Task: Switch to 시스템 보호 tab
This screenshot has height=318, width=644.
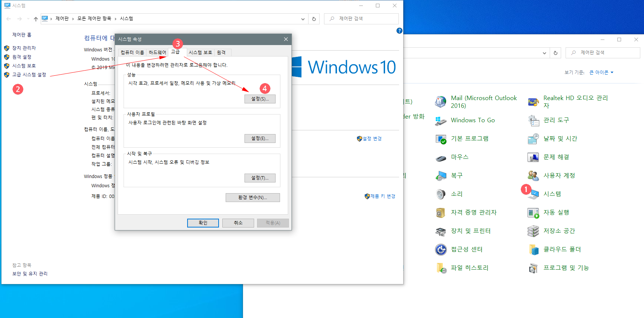Action: pos(200,52)
